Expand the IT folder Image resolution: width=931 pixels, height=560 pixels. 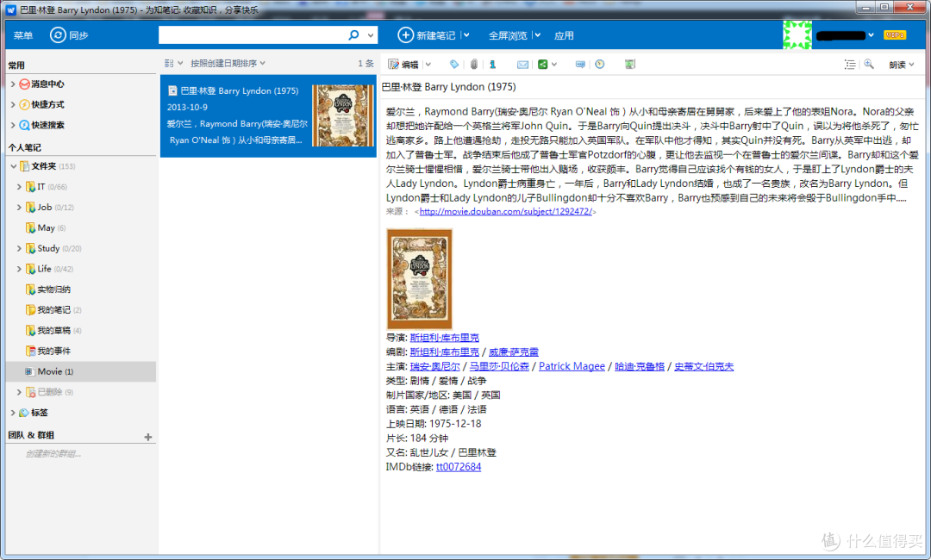click(x=19, y=187)
